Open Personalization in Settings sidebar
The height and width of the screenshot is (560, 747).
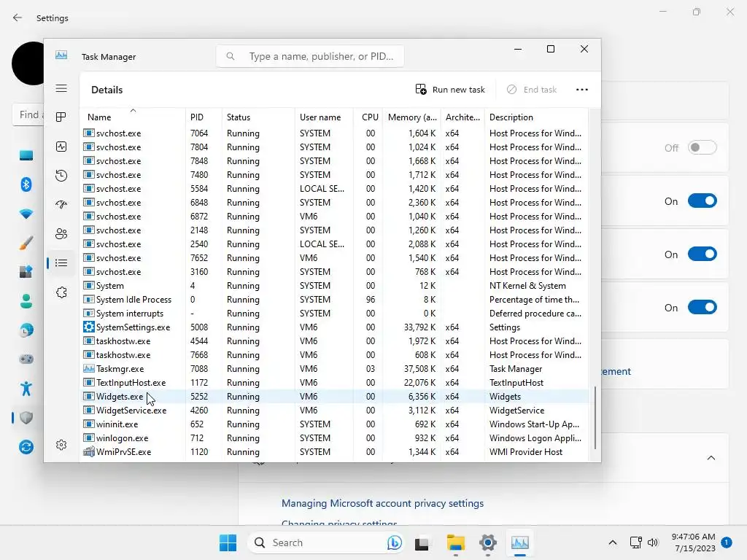pos(26,243)
